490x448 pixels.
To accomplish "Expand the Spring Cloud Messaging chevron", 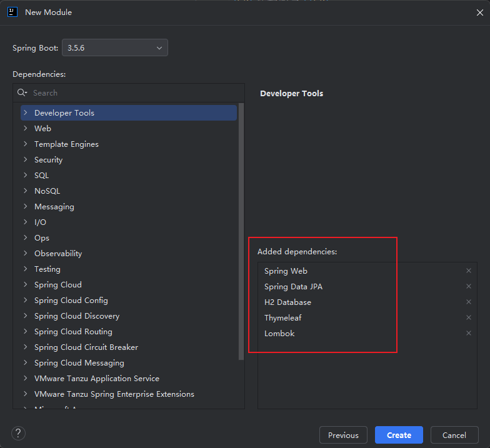I will (26, 362).
